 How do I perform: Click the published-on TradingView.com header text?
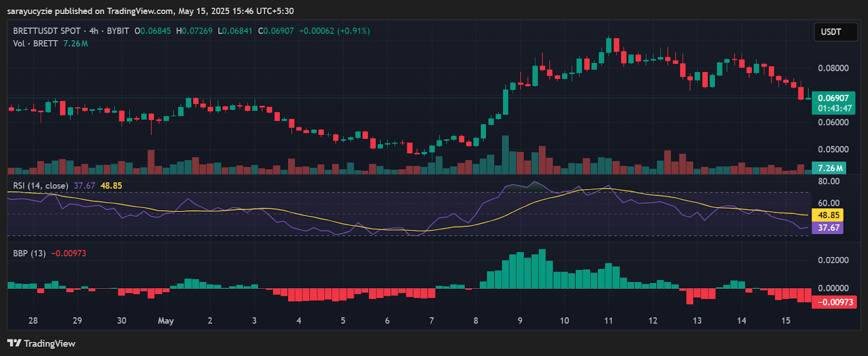click(x=150, y=11)
